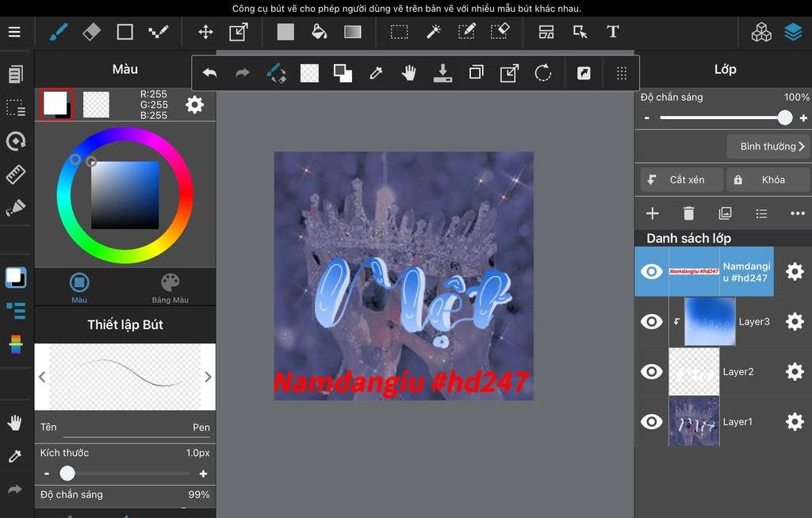Image resolution: width=812 pixels, height=518 pixels.
Task: Select the dot/curve drawing tool
Action: [158, 32]
